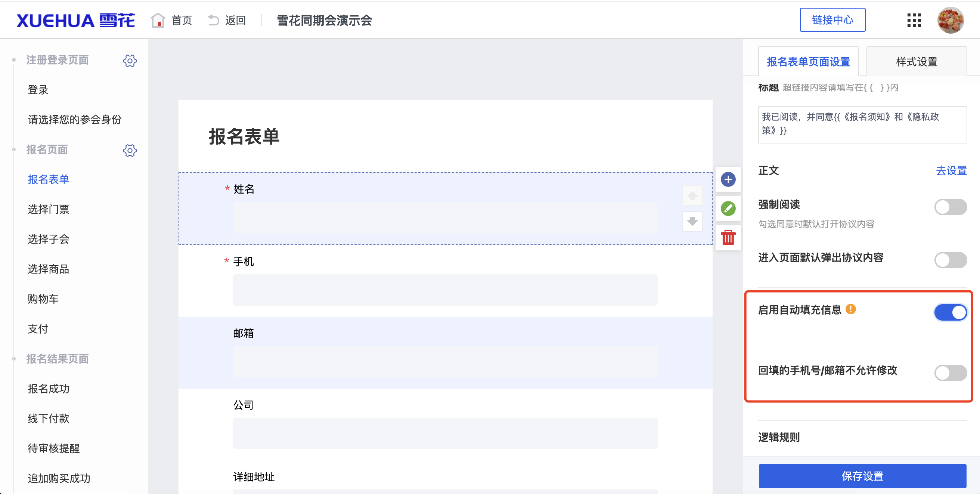980x494 pixels.
Task: Select 选择子会 in the sidebar
Action: [48, 239]
